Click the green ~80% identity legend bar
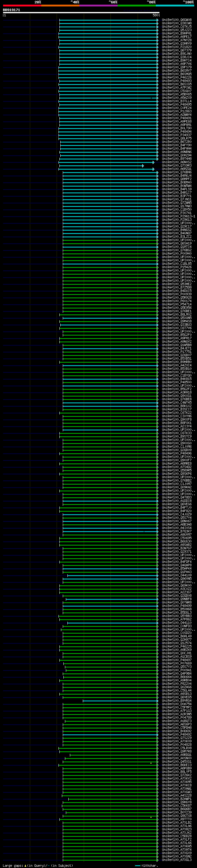197x868 pixels. coord(137,6)
